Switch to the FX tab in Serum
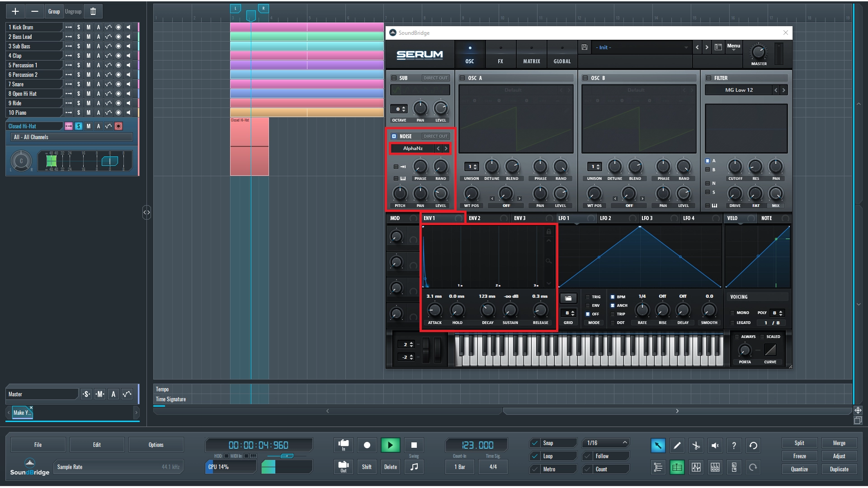The height and width of the screenshot is (488, 868). click(x=500, y=54)
